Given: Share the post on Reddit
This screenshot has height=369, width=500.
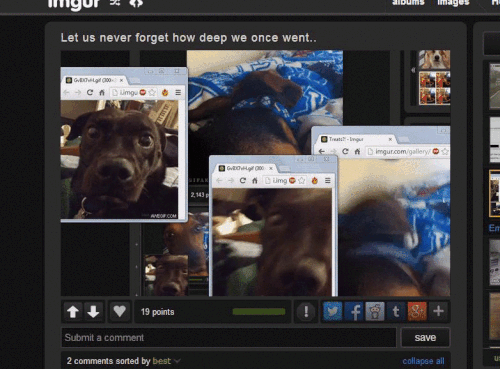Looking at the screenshot, I should [375, 312].
